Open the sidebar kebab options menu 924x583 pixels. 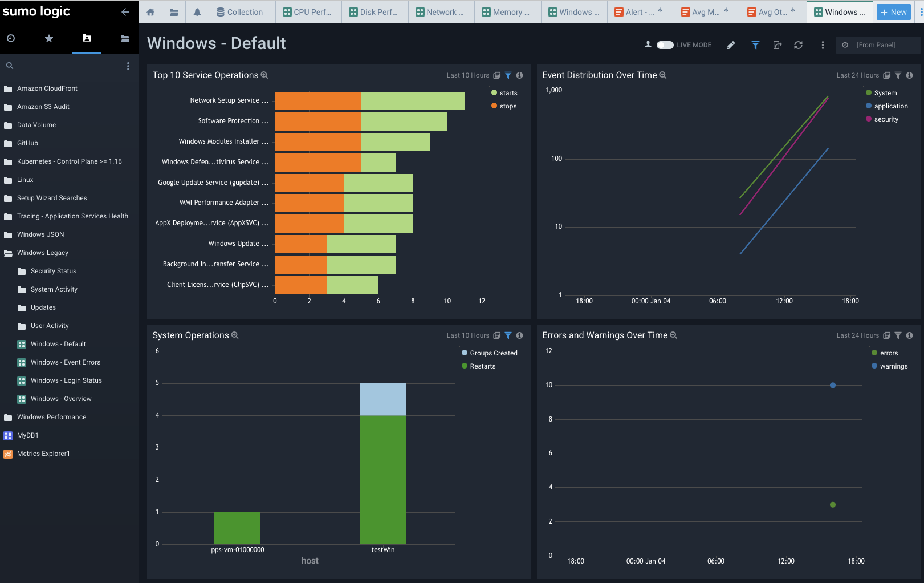pyautogui.click(x=128, y=66)
